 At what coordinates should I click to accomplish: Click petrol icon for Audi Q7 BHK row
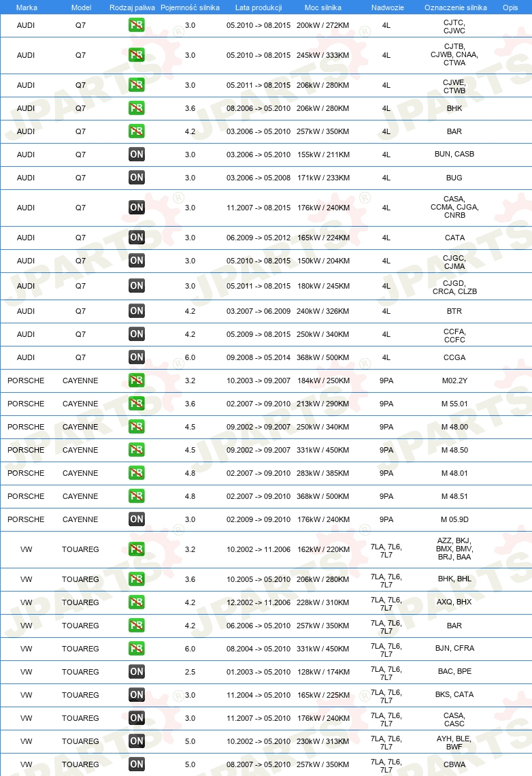(137, 108)
